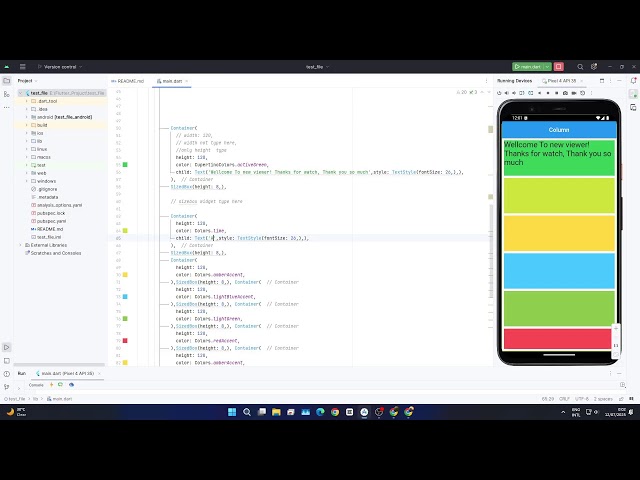
Task: Open the Project view selector dropdown
Action: point(27,81)
